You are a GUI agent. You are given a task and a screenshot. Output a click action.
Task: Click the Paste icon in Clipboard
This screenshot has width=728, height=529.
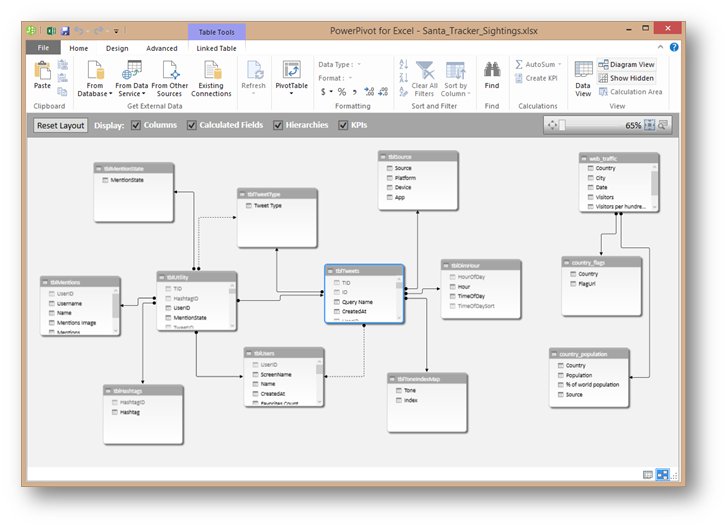tap(42, 71)
